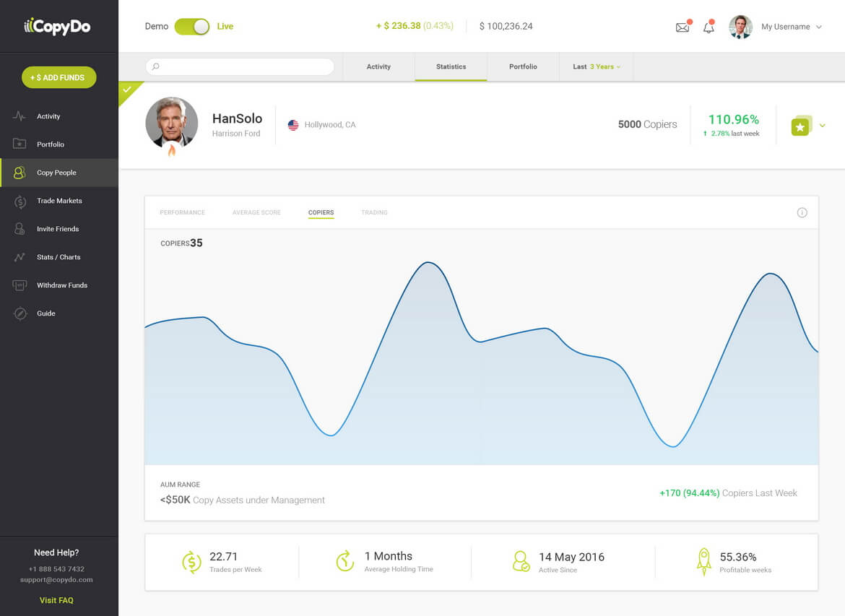Click the flame badge under HanSolo photo

[172, 149]
